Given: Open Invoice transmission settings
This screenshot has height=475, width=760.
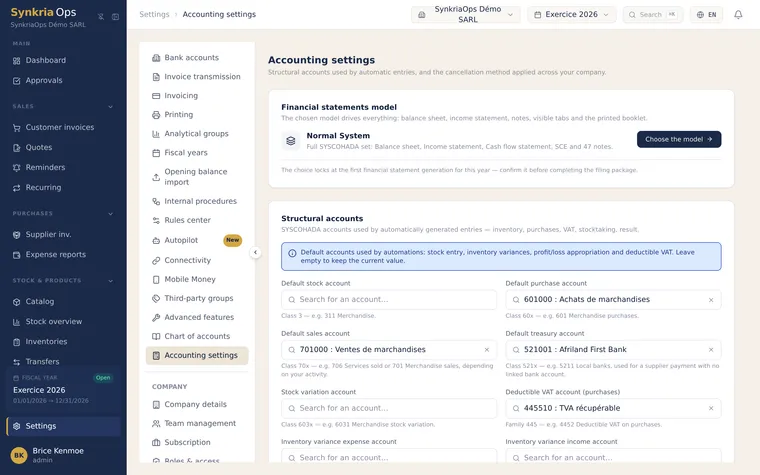Looking at the screenshot, I should pos(197,77).
